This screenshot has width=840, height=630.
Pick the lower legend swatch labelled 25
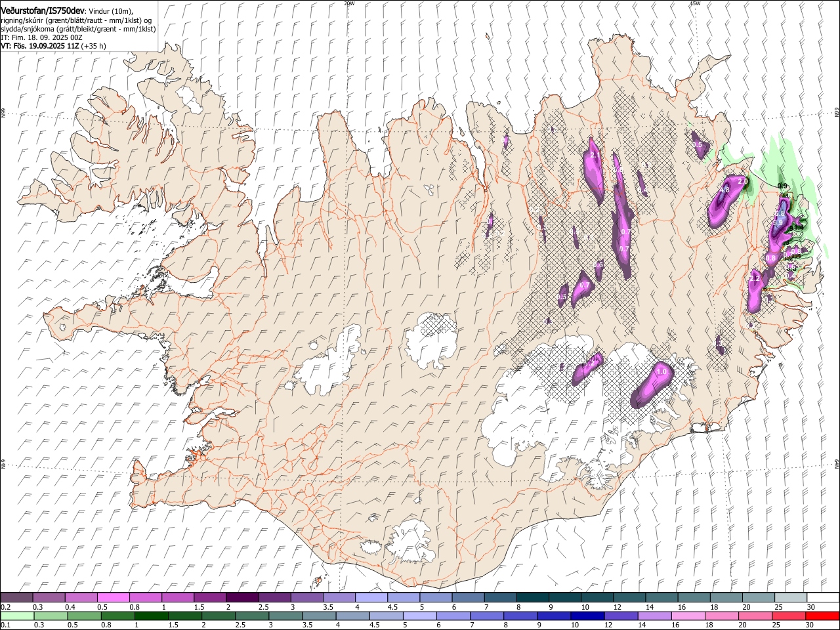click(788, 616)
